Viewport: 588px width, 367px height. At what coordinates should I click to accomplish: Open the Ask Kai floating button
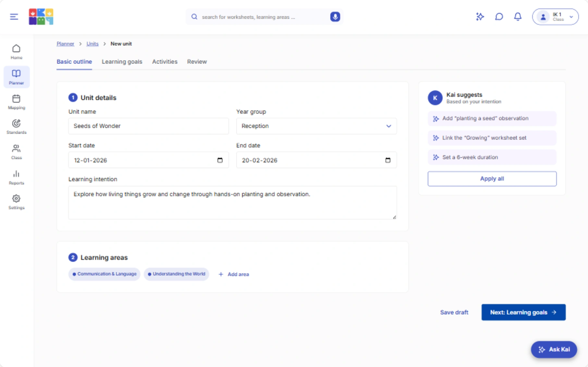coord(554,349)
